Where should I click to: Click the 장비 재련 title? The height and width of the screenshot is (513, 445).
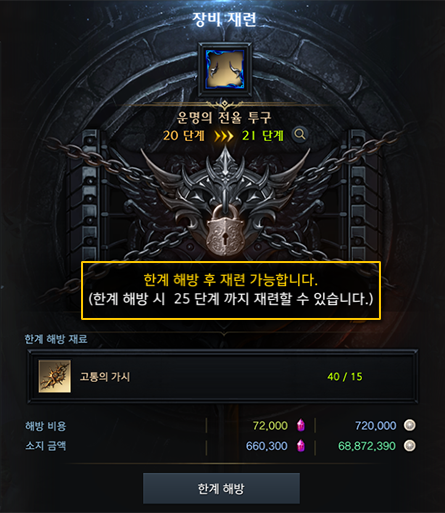[224, 19]
